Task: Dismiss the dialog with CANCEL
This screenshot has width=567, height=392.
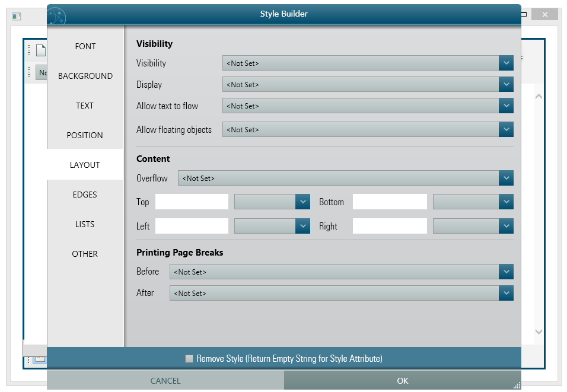Action: [x=165, y=381]
